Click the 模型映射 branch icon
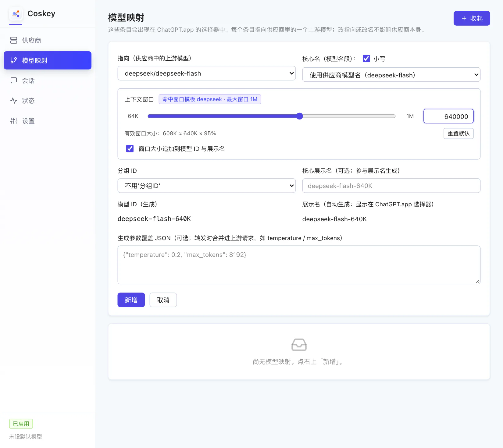This screenshot has width=503, height=448. tap(14, 60)
